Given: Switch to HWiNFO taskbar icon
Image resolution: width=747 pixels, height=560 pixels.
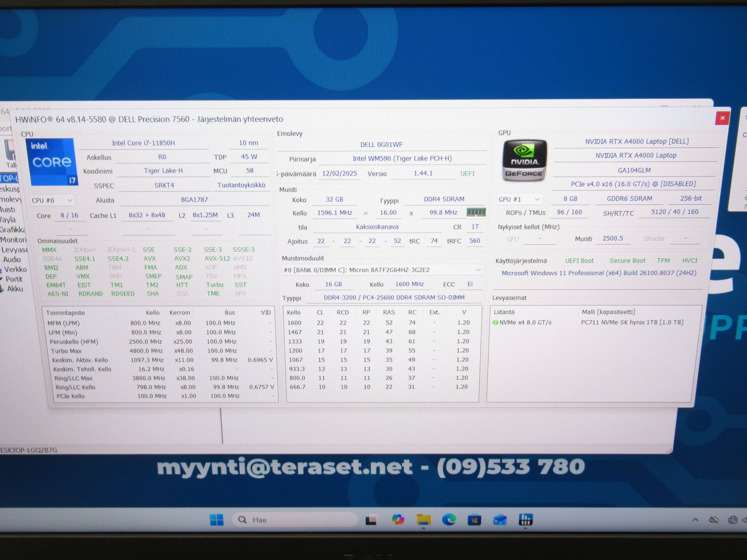Looking at the screenshot, I should pyautogui.click(x=526, y=519).
